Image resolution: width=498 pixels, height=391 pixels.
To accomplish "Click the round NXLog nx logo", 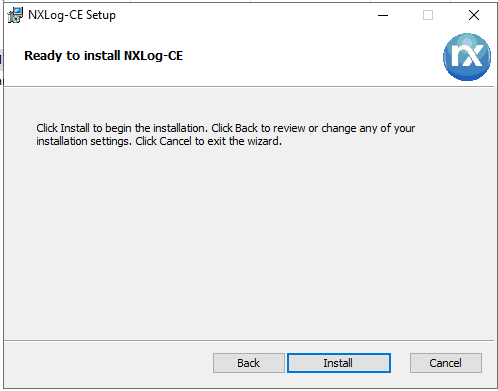I will (467, 57).
